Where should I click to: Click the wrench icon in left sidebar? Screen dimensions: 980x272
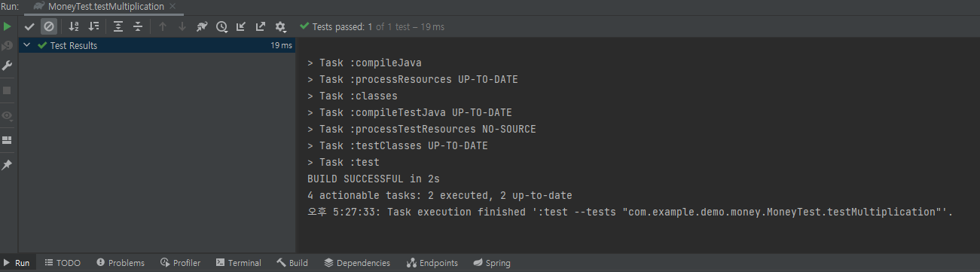tap(8, 66)
